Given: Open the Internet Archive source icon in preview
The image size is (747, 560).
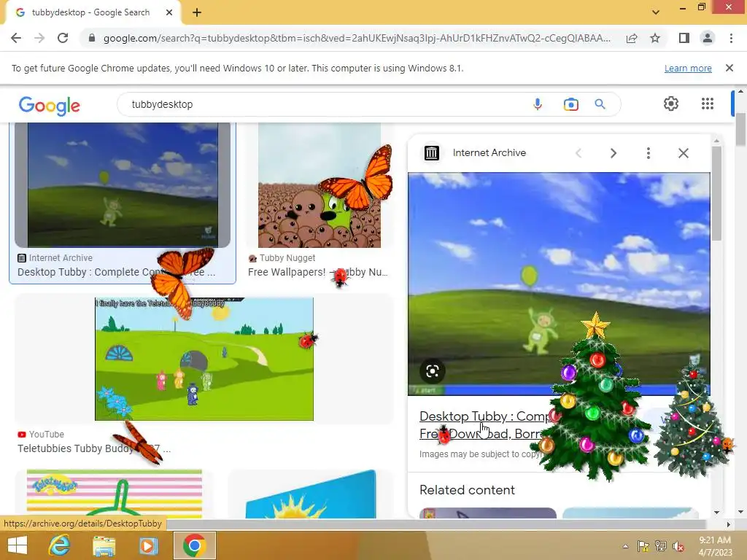Looking at the screenshot, I should 432,153.
